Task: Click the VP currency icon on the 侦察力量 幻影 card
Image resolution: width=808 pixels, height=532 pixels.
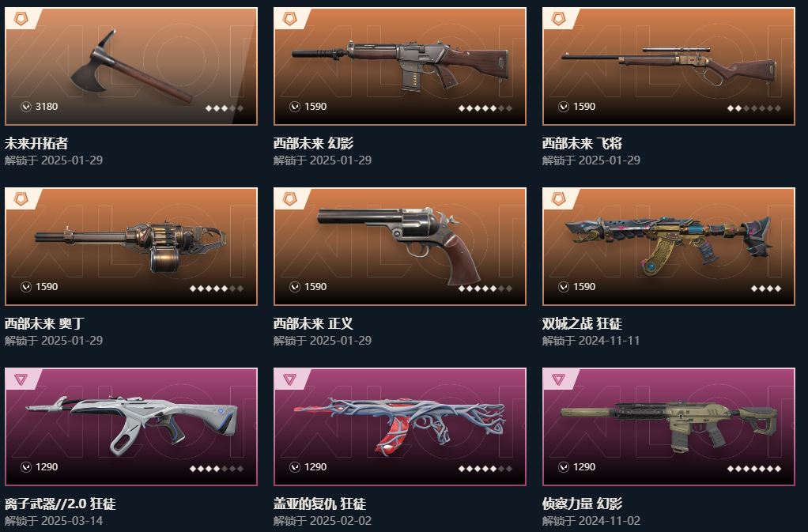Action: 564,467
